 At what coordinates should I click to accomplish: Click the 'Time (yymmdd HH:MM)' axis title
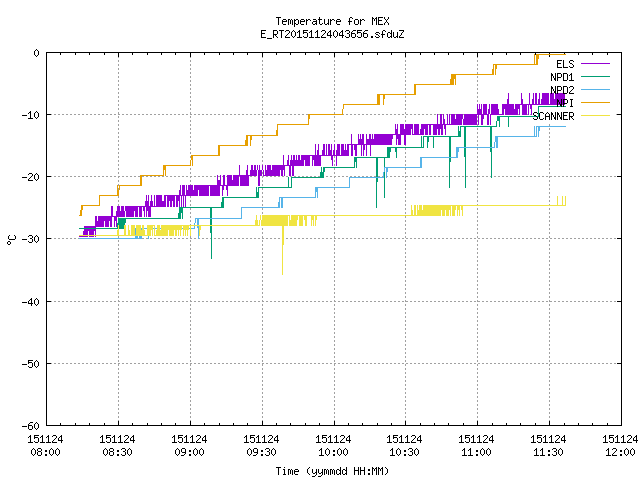pyautogui.click(x=332, y=471)
